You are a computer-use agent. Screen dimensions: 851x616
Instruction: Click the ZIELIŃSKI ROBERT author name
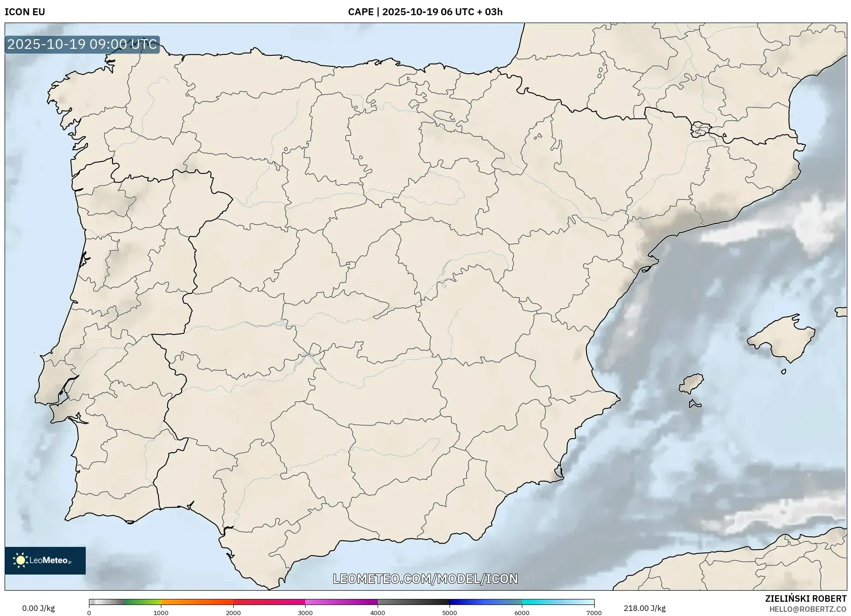[805, 598]
